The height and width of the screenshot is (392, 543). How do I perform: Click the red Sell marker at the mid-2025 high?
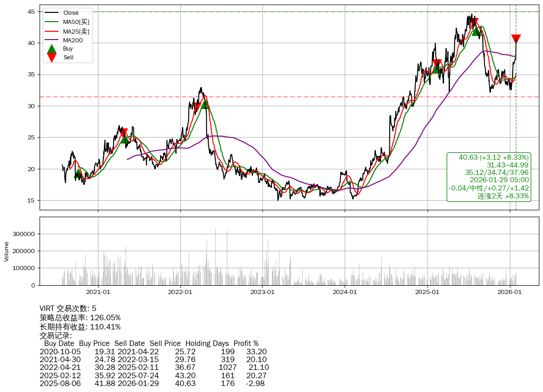coord(474,22)
